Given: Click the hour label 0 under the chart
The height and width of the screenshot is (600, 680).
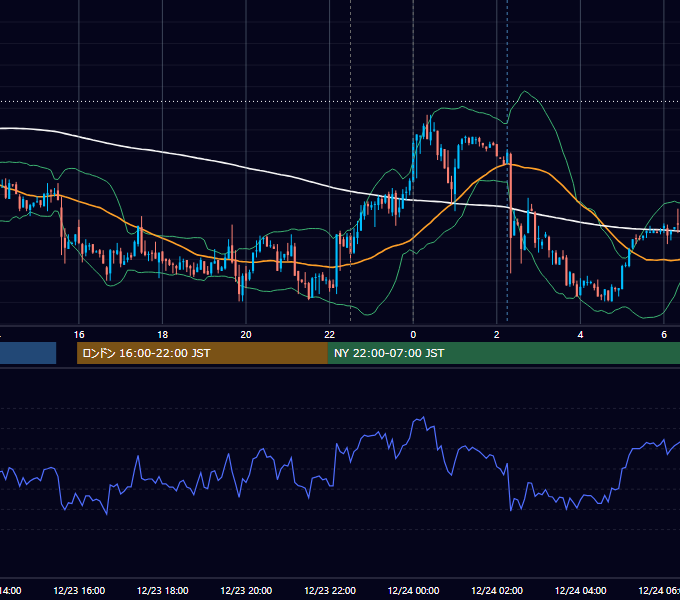Looking at the screenshot, I should click(x=413, y=335).
